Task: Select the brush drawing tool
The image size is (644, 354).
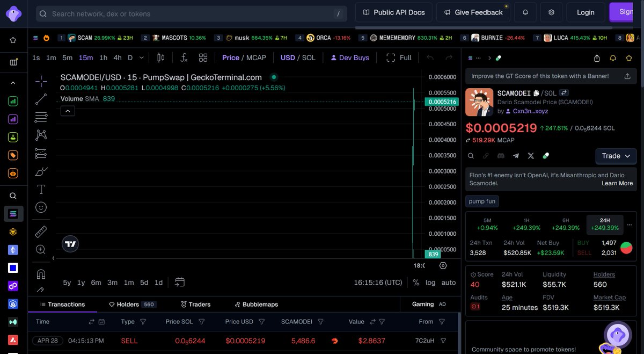Action: point(41,171)
